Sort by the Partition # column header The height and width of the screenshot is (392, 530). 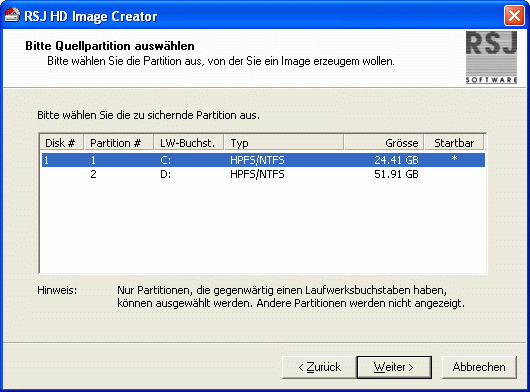click(119, 143)
